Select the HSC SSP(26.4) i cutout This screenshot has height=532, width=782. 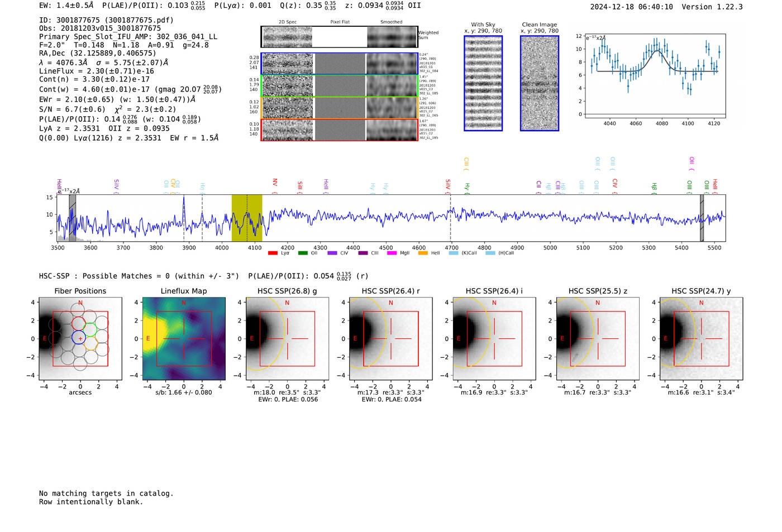(494, 338)
